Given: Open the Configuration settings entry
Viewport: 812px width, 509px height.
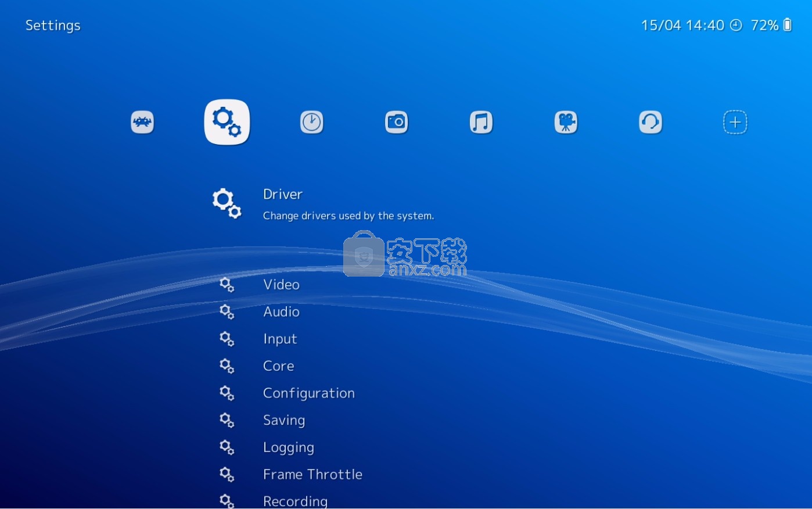Looking at the screenshot, I should click(308, 394).
